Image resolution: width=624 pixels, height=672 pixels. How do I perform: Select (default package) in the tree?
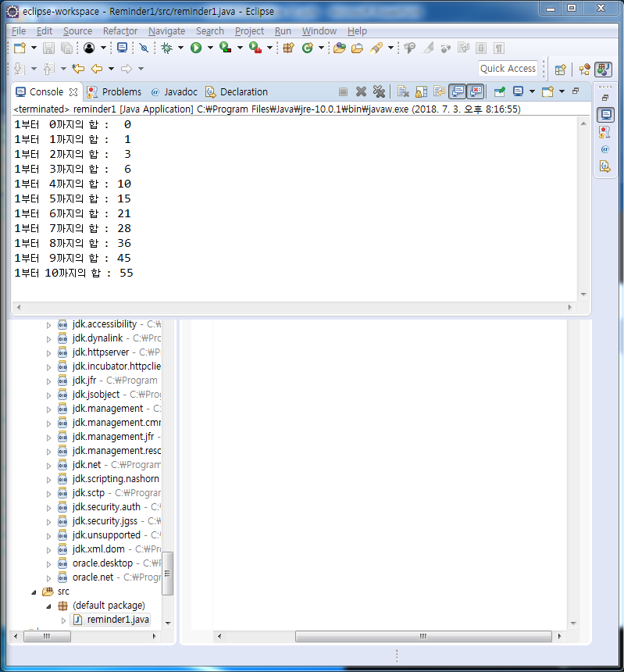tap(109, 605)
